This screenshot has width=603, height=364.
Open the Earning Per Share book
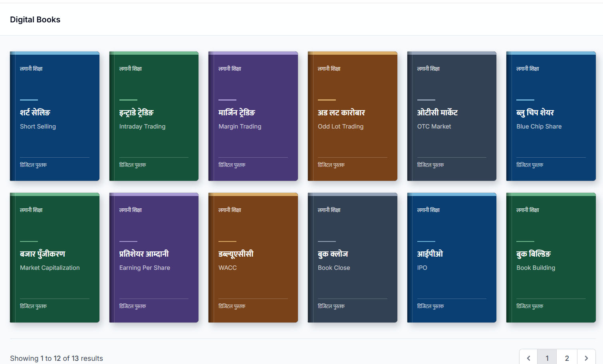pyautogui.click(x=154, y=258)
